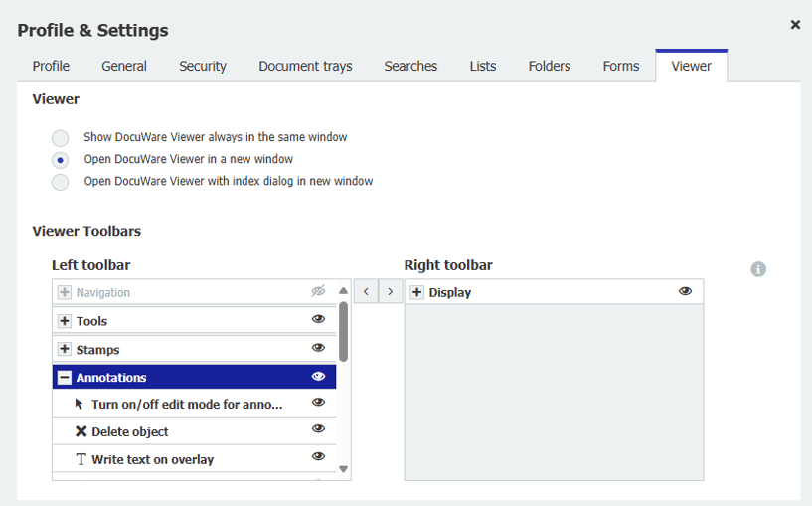Open the Security tab
The height and width of the screenshot is (506, 812).
coord(203,66)
